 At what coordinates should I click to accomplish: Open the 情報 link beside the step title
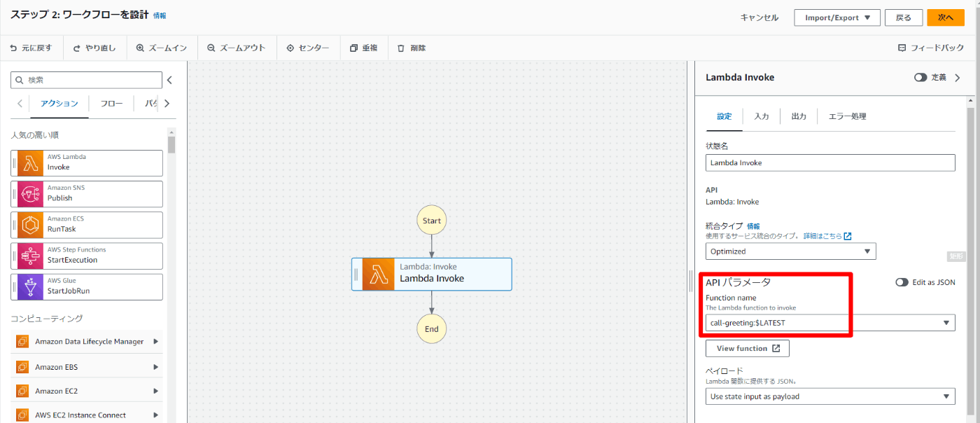[x=160, y=15]
